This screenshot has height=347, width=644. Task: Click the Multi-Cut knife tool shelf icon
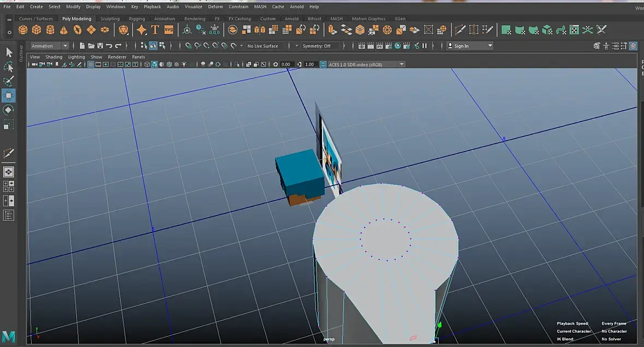[460, 30]
